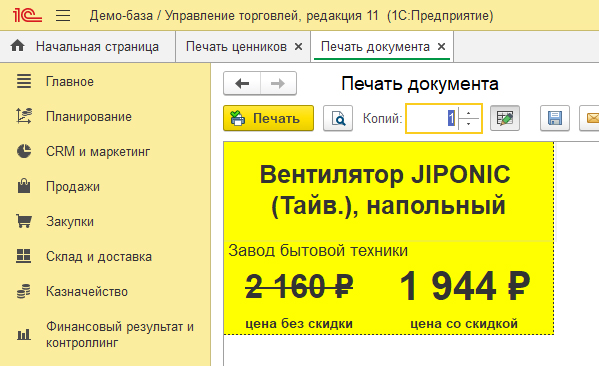Screen dimensions: 599x366
Task: Click the Казначейство coins icon
Action: (24, 291)
